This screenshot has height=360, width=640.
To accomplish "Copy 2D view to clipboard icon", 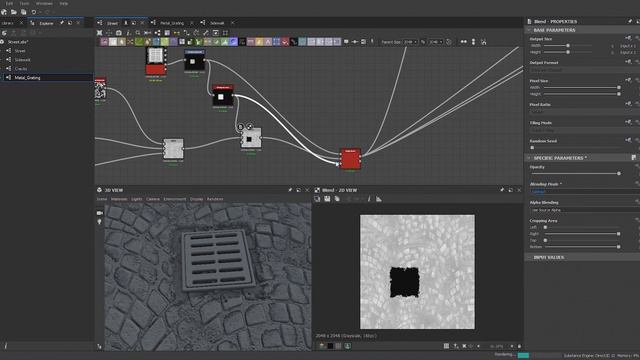I will point(337,199).
